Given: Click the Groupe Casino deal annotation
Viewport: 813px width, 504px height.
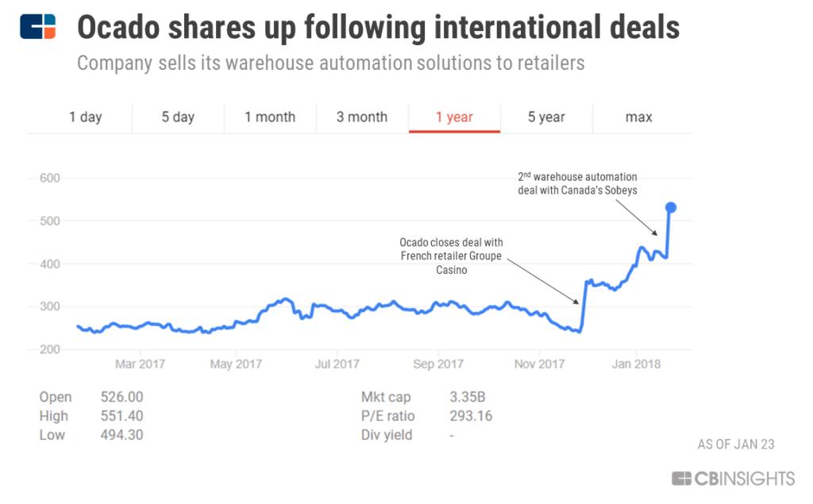Looking at the screenshot, I should tap(452, 256).
